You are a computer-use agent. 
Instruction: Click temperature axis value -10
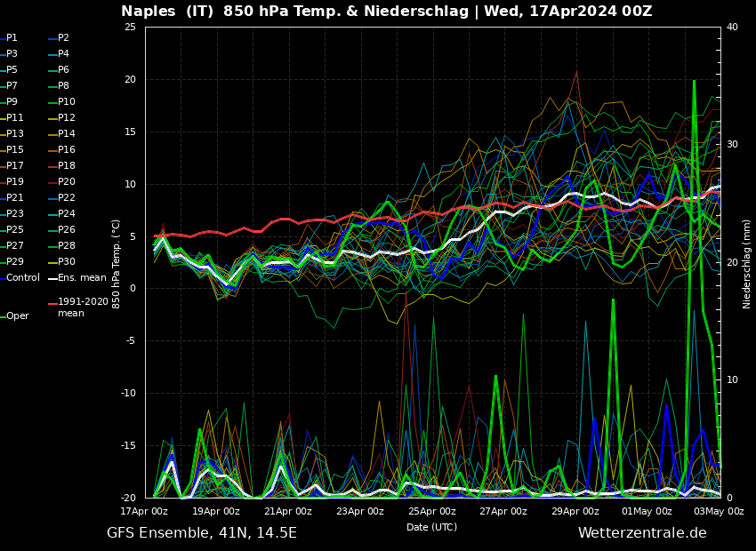pos(129,393)
